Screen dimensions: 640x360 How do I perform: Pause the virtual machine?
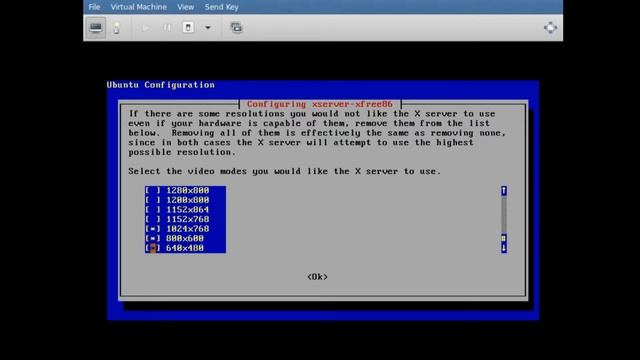pyautogui.click(x=167, y=28)
